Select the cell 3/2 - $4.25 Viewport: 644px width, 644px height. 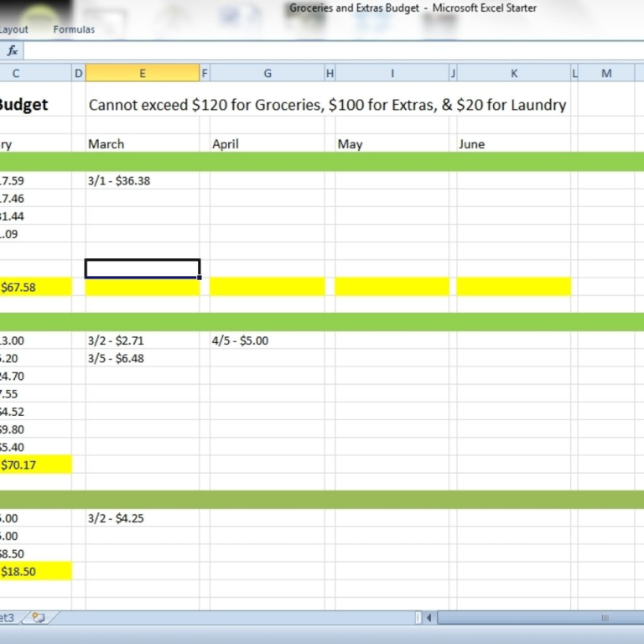pyautogui.click(x=143, y=518)
